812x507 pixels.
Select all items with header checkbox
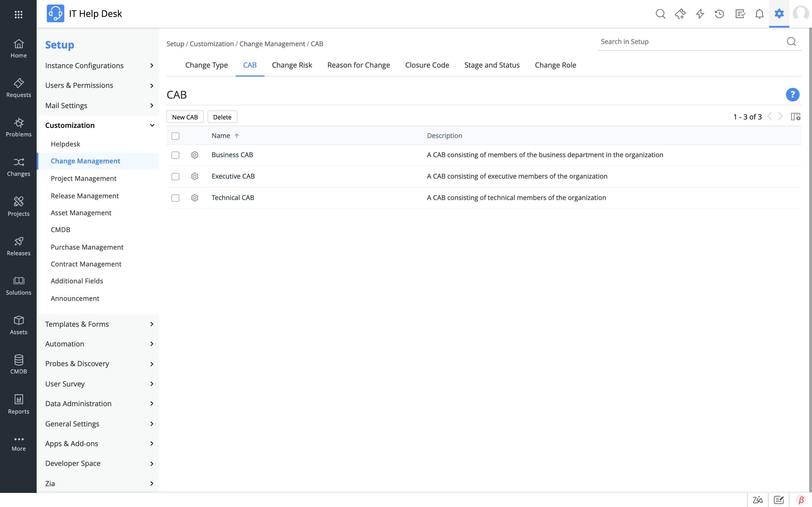coord(175,135)
